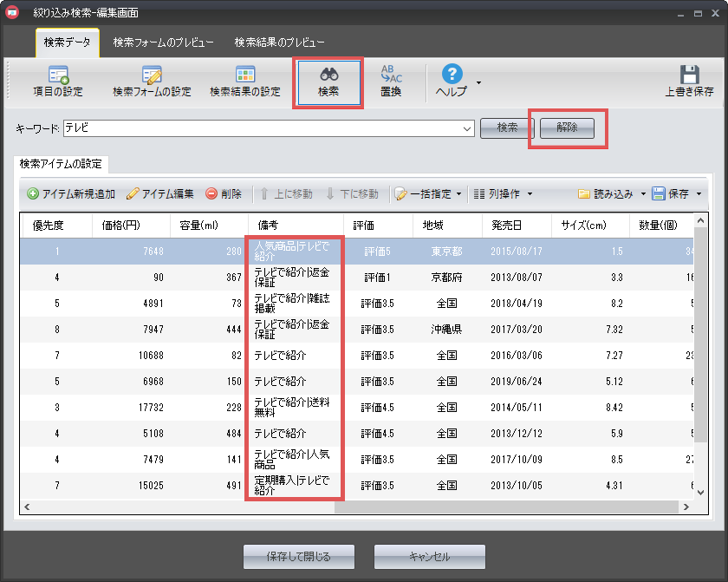
Task: Open 検索結果の設定 toolbar icon
Action: coord(245,82)
